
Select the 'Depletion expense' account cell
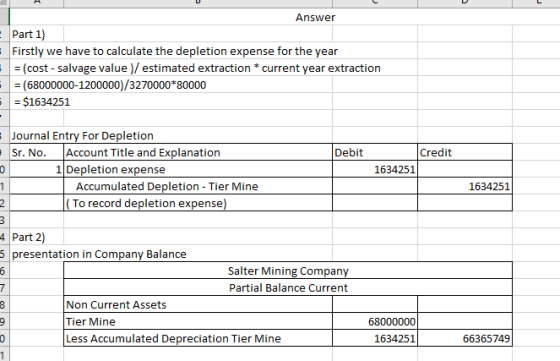(198, 169)
